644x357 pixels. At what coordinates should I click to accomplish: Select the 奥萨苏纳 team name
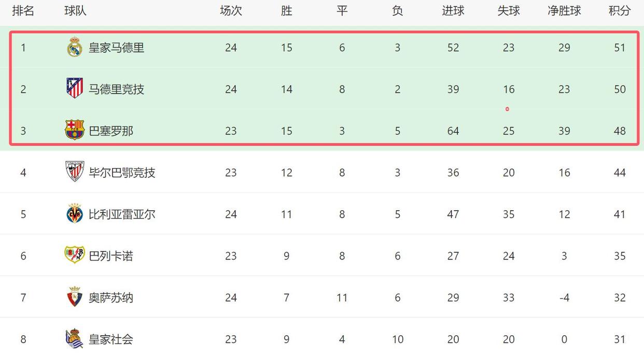point(111,298)
